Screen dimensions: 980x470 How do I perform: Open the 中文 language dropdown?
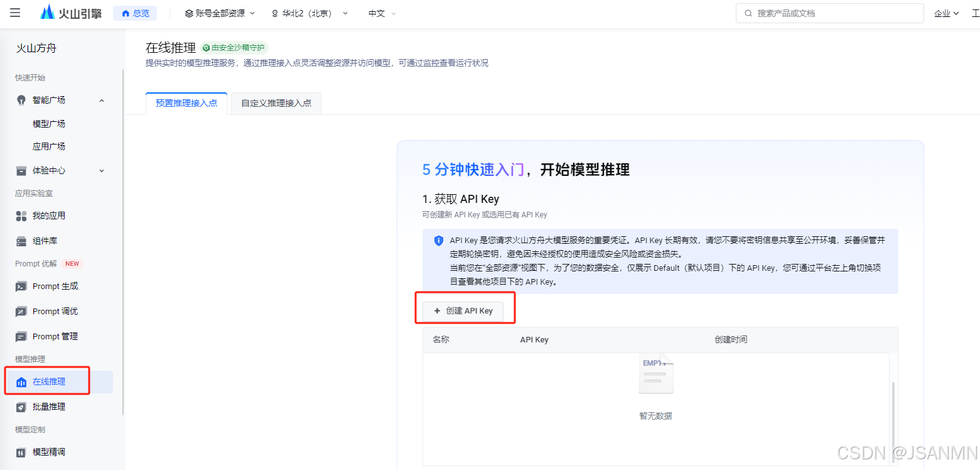tap(382, 13)
